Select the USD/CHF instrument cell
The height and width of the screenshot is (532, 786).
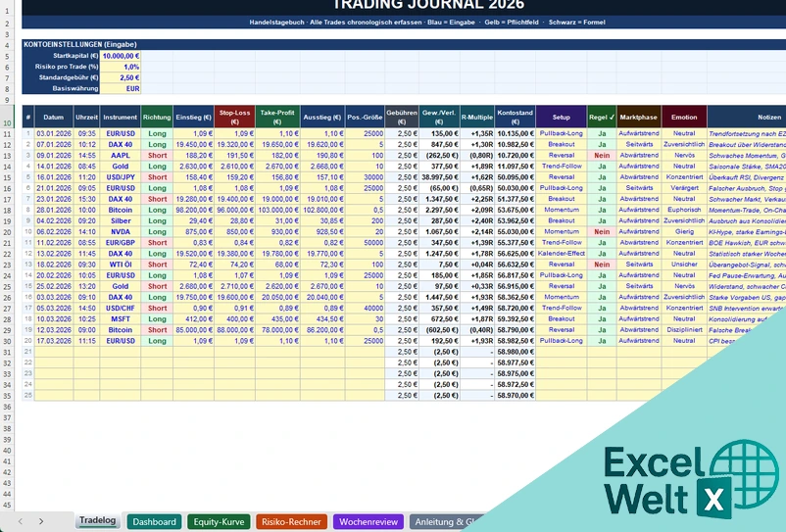pos(121,308)
